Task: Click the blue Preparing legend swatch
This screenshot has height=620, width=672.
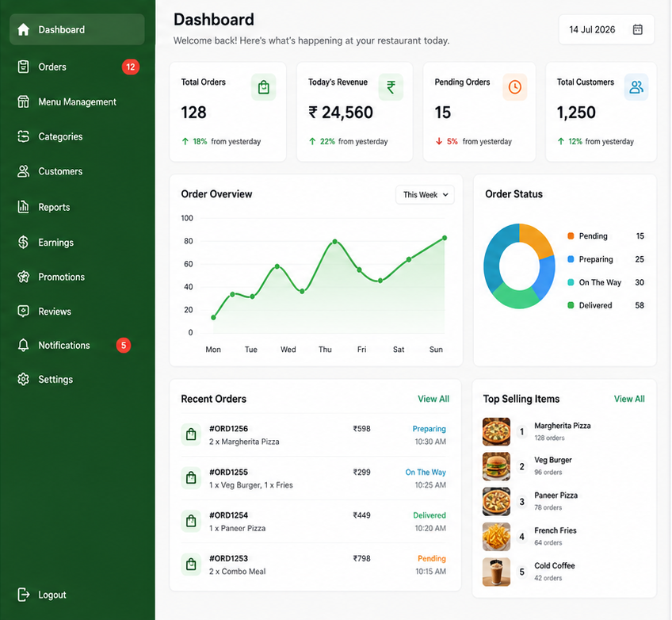Action: (x=571, y=259)
